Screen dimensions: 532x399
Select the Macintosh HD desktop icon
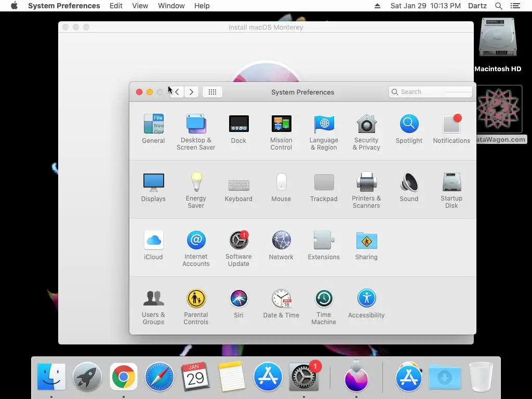coord(498,45)
